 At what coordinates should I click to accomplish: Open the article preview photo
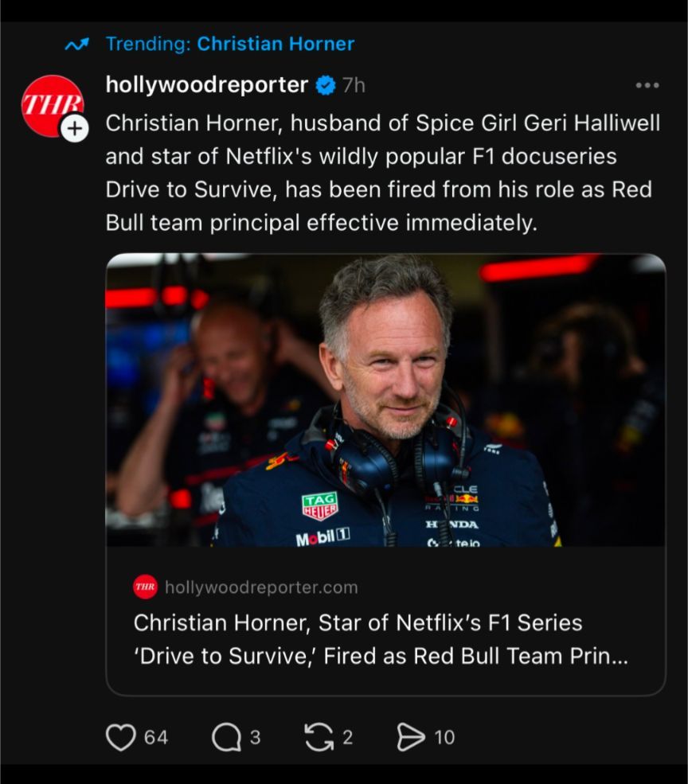[x=385, y=400]
